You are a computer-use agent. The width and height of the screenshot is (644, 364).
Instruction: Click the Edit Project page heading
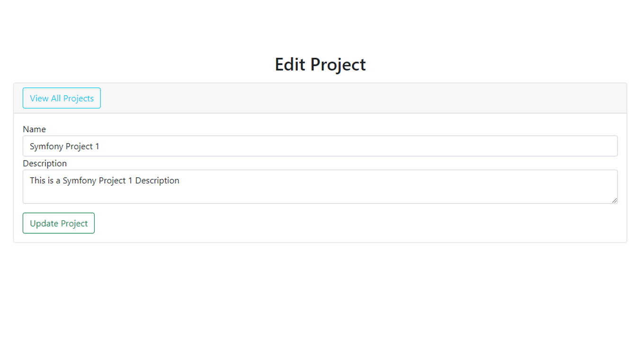click(320, 64)
